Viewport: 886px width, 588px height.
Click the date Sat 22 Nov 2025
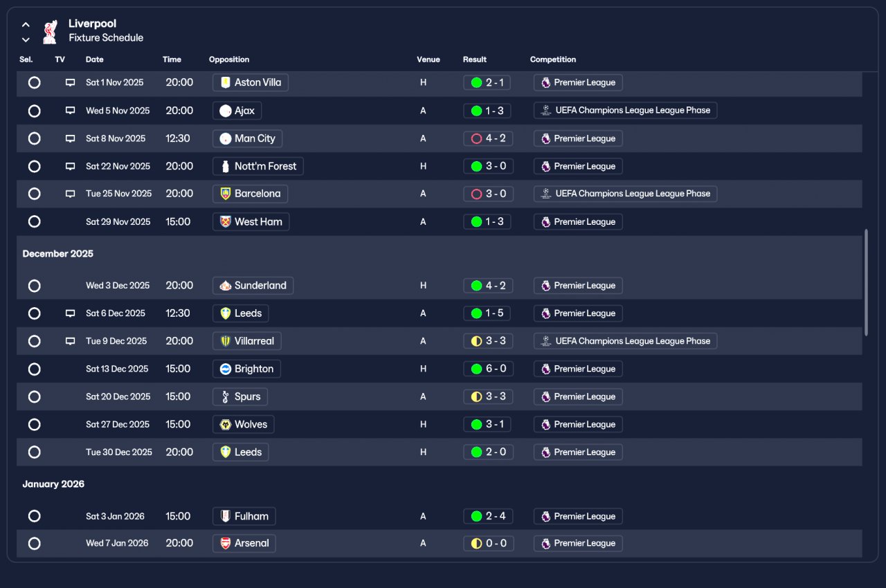(118, 166)
